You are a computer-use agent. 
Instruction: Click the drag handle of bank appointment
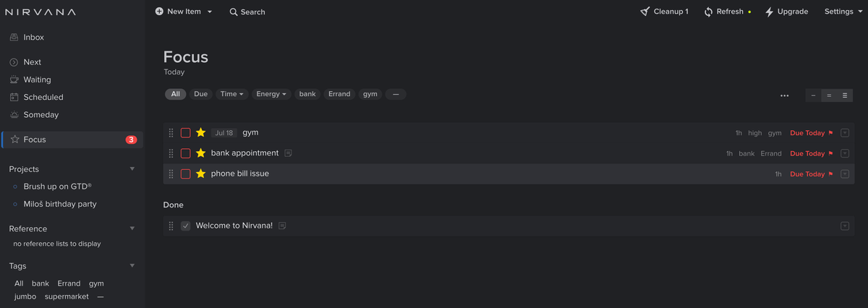click(171, 153)
